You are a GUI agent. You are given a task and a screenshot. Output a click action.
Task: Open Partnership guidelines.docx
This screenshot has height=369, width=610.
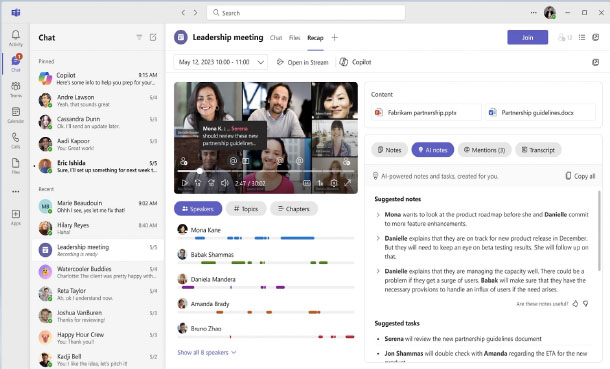540,112
